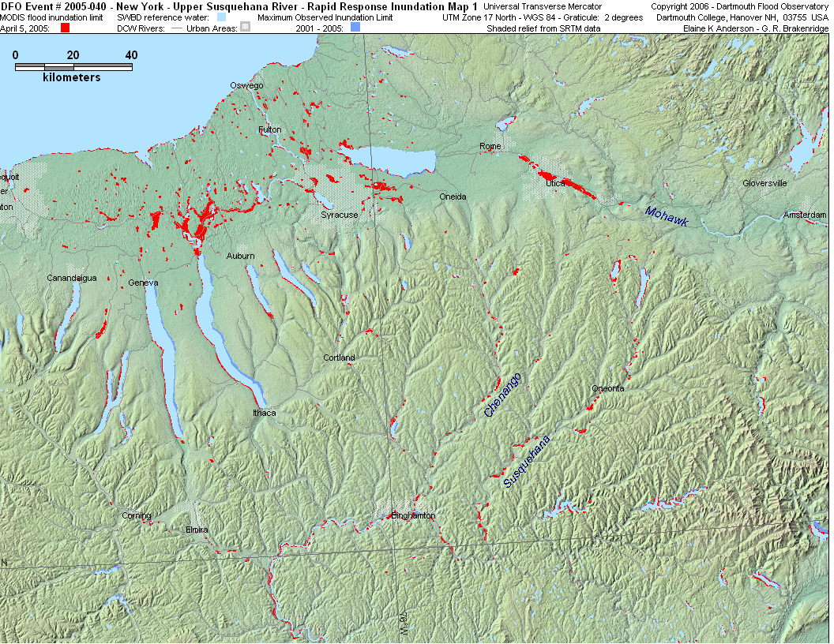834x644 pixels.
Task: Click the DCW Rivers line symbol in legend
Action: [x=176, y=28]
